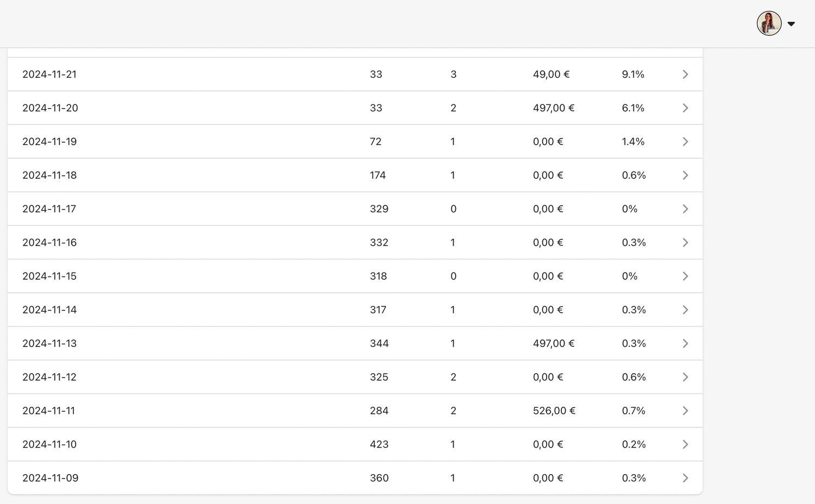The width and height of the screenshot is (815, 504).
Task: Click the 423 visits value
Action: pyautogui.click(x=379, y=445)
